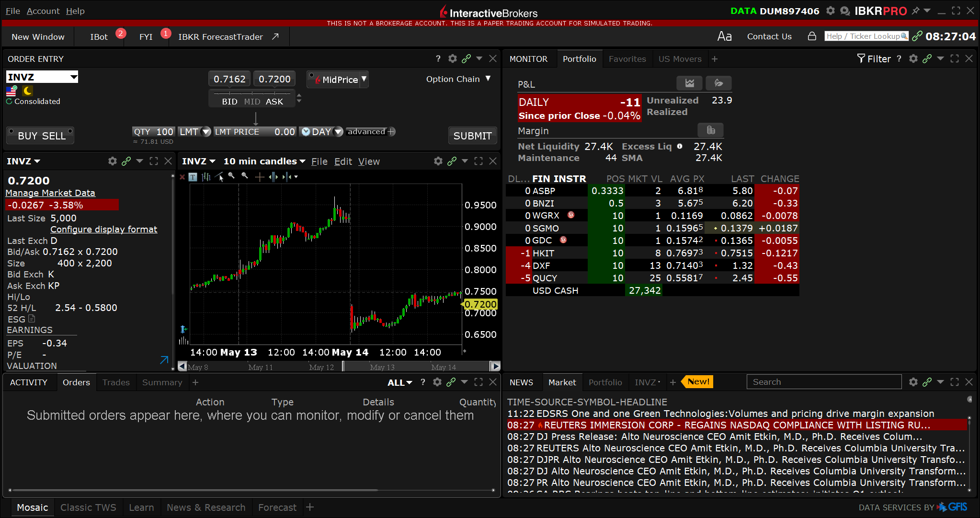Launch IBKR ForecastTrader
980x518 pixels.
pos(228,37)
